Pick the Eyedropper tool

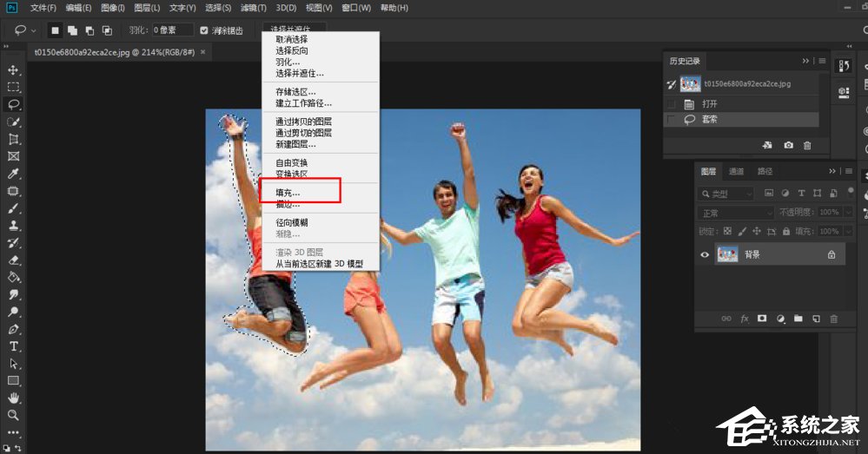tap(13, 174)
